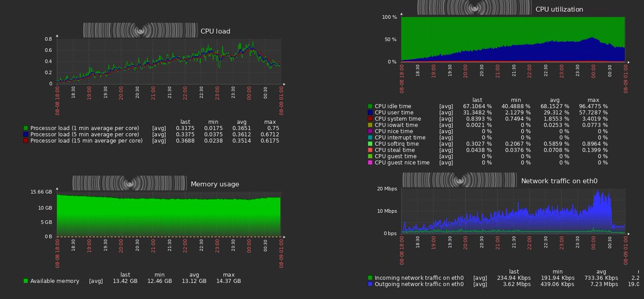Click the CPU load graph title
Screen dimensions: 644x299
[x=215, y=31]
